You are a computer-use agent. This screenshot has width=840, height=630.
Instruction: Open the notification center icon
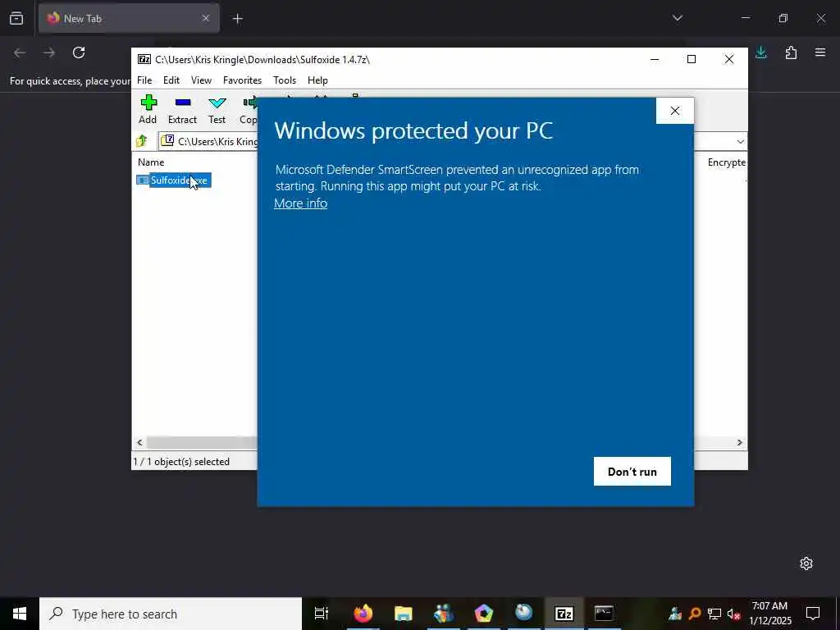[x=813, y=614]
